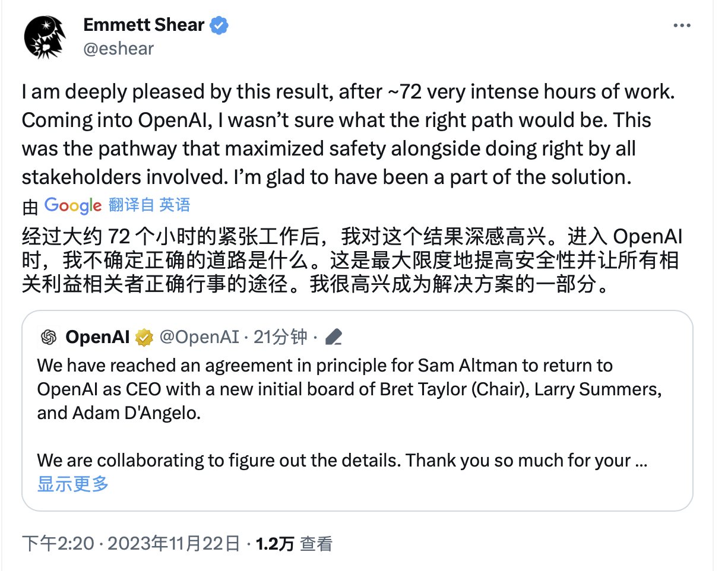Click the 1.2万 查看 view count
This screenshot has width=728, height=571.
point(294,544)
